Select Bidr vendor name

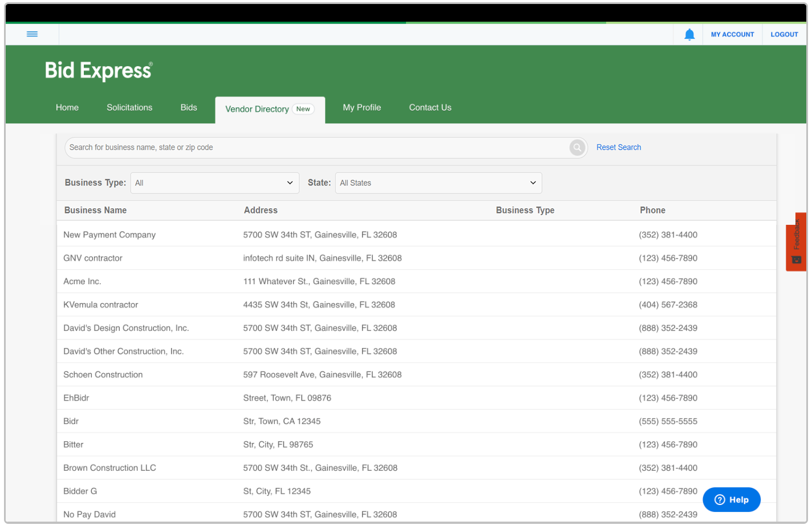click(x=71, y=422)
